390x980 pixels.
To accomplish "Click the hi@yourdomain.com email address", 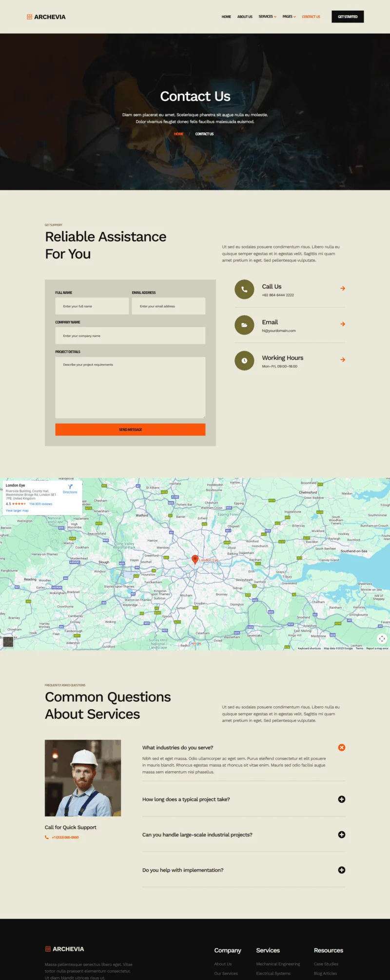I will click(279, 330).
